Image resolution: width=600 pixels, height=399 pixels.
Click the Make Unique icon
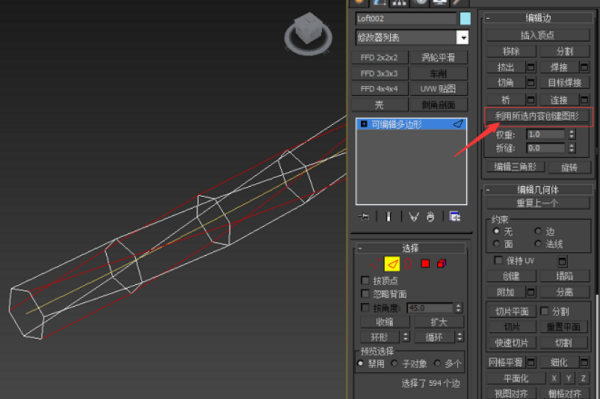coord(414,217)
